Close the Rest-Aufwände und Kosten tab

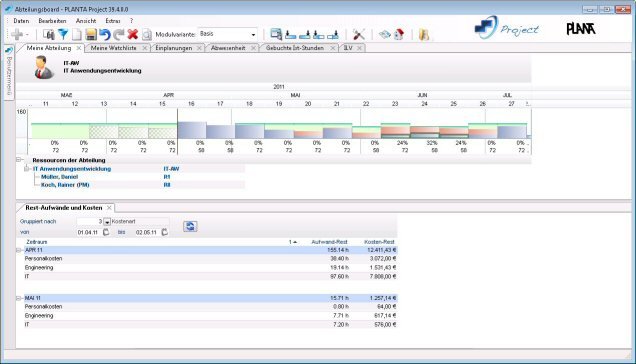pyautogui.click(x=109, y=207)
